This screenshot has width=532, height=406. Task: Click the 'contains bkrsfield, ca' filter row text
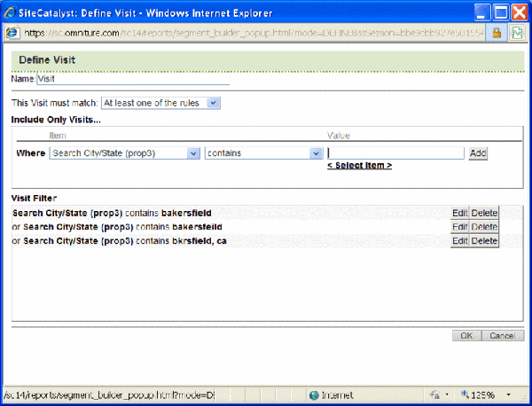(x=119, y=241)
